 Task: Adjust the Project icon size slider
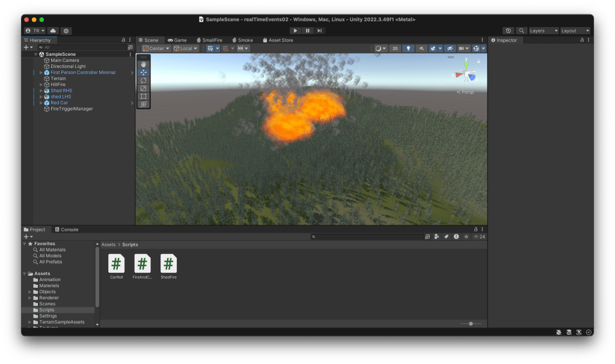471,324
